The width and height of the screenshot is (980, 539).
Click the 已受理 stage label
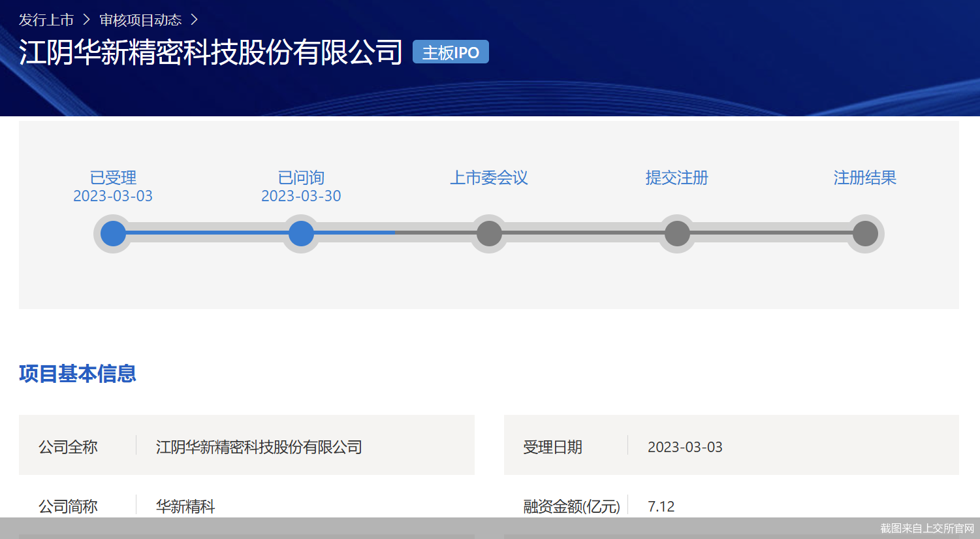click(x=113, y=178)
